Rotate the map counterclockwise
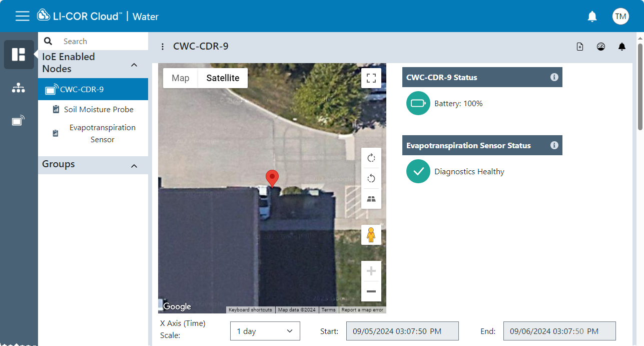This screenshot has height=346, width=644. (x=371, y=179)
